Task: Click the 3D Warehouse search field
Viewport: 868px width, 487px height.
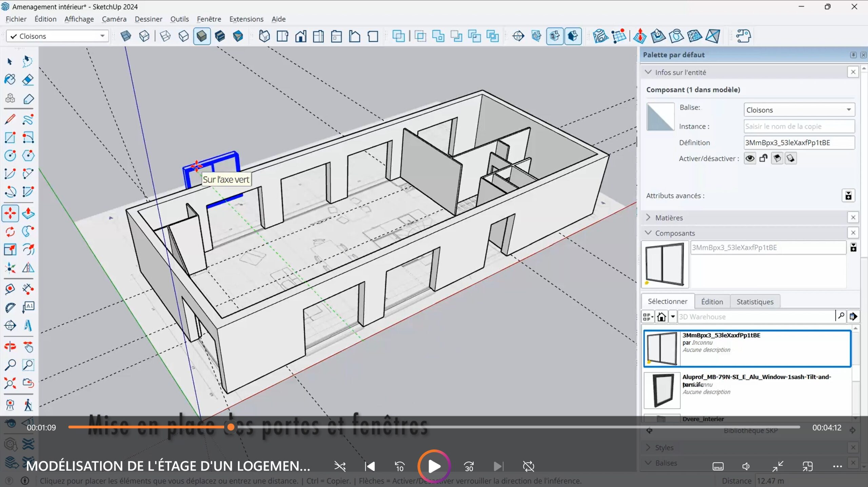Action: 756,317
